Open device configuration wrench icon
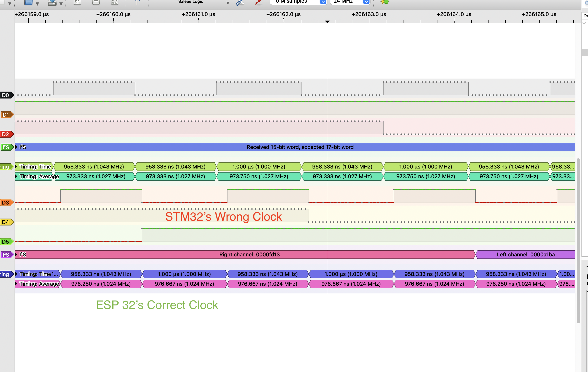Viewport: 588px width, 372px height. pyautogui.click(x=240, y=2)
